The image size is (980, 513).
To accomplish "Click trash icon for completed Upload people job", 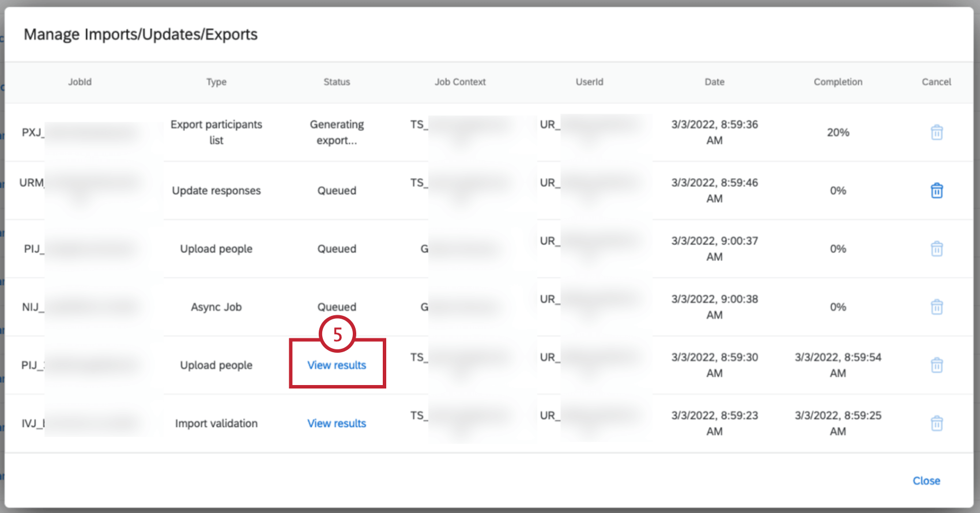I will 937,365.
